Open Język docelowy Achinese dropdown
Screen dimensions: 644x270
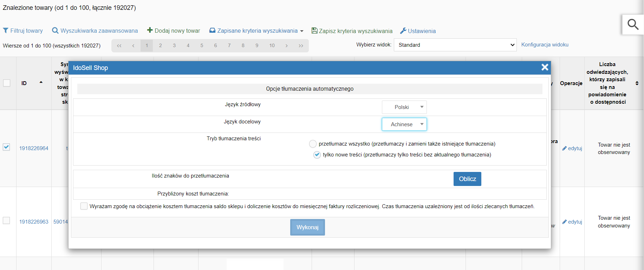404,124
